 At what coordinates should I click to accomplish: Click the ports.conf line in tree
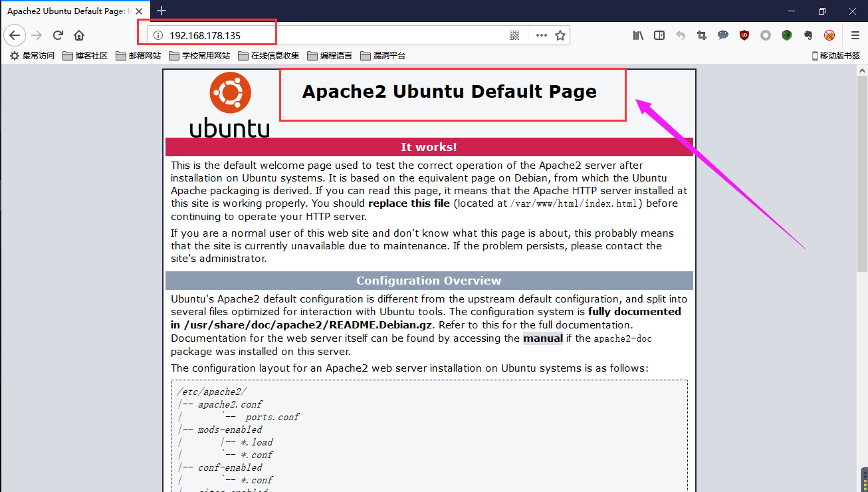click(x=272, y=417)
